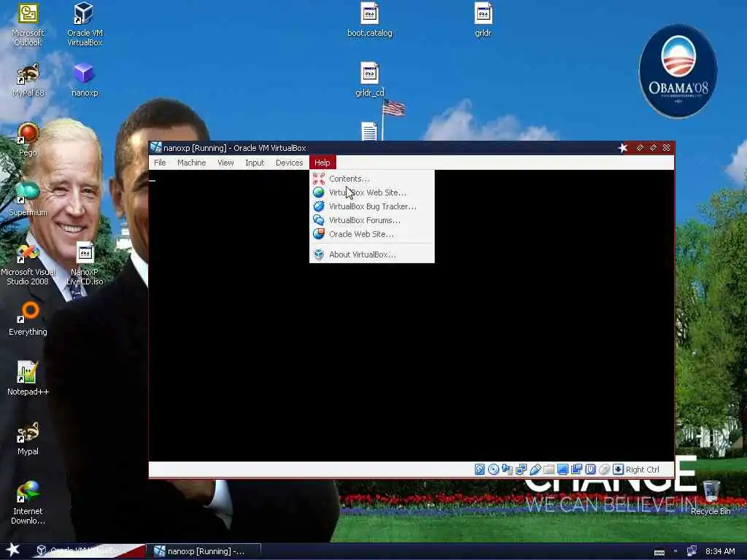This screenshot has height=560, width=747.
Task: Open the Machine menu
Action: click(192, 163)
